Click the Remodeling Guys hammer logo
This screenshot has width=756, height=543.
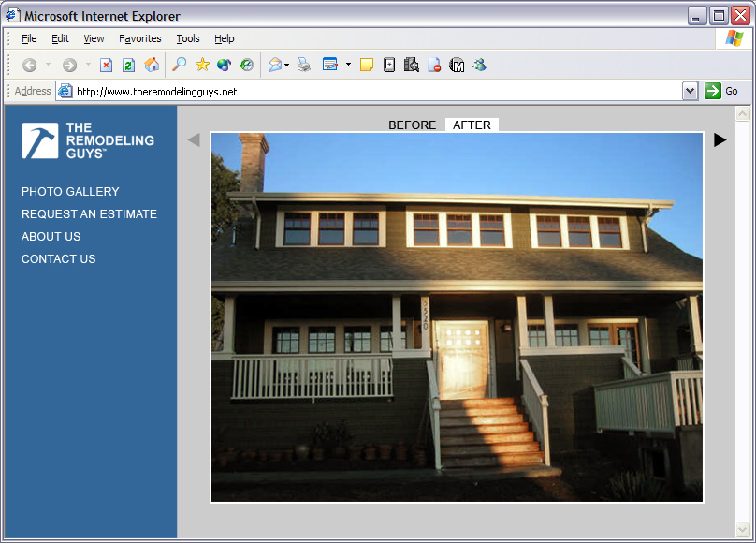40,140
